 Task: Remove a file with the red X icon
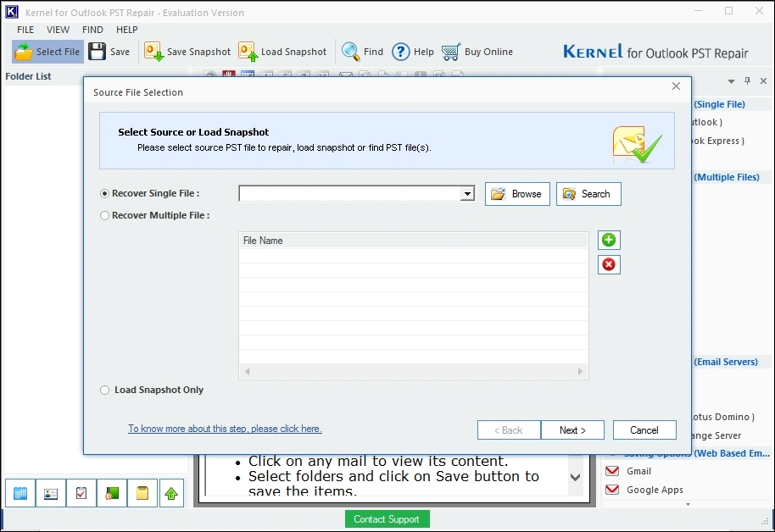pos(609,265)
